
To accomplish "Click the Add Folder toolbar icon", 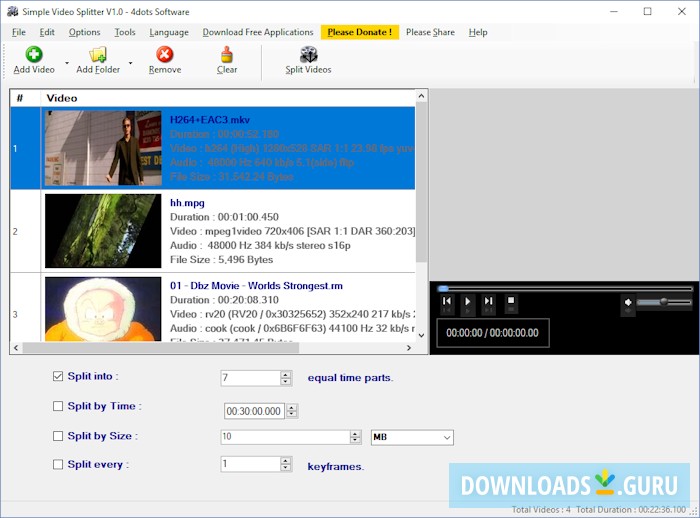I will (x=97, y=55).
